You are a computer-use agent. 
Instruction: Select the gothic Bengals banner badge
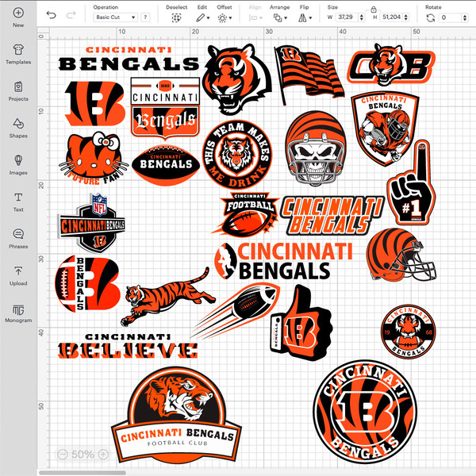pyautogui.click(x=165, y=109)
